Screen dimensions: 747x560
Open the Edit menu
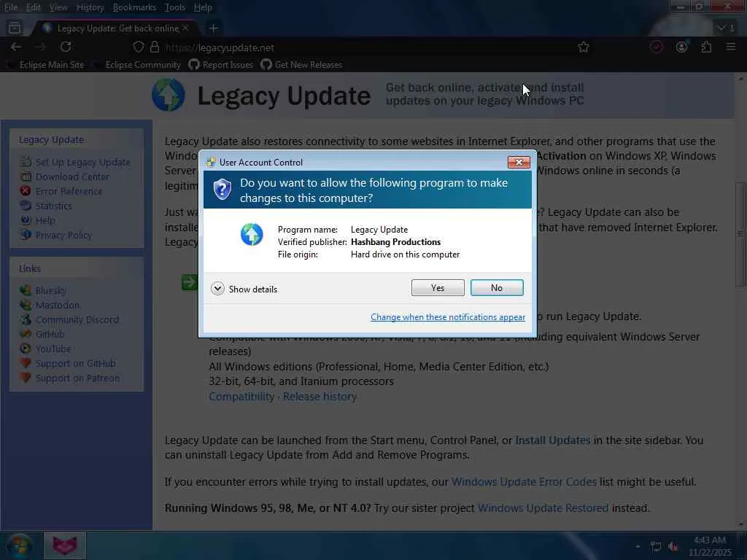click(x=33, y=7)
